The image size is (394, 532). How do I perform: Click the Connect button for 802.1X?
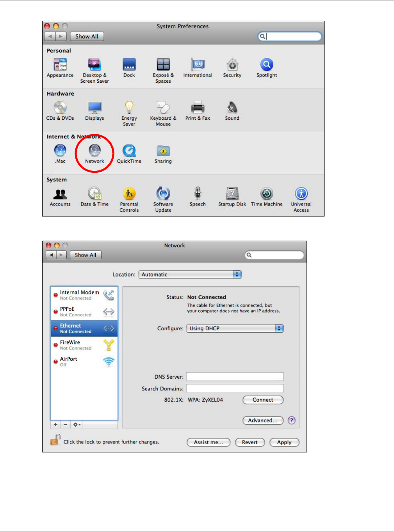(x=263, y=400)
